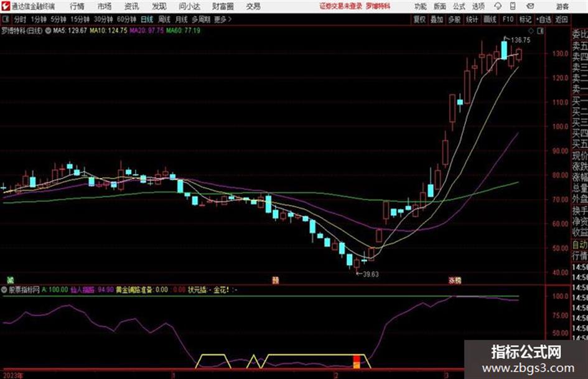588x379 pixels.
Task: Add stock via 自选 button
Action: (543, 19)
